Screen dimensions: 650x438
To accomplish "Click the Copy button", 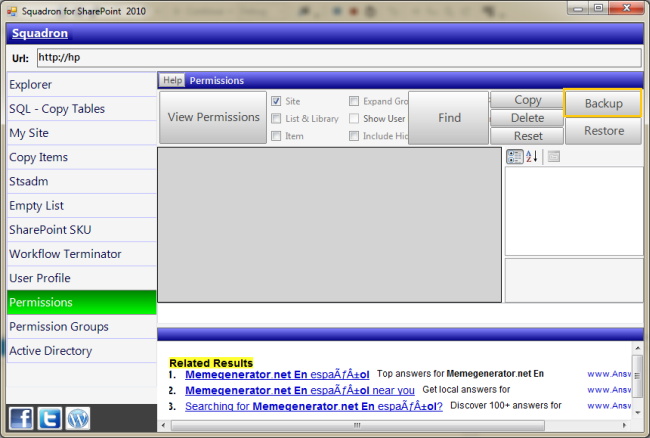I will 527,100.
